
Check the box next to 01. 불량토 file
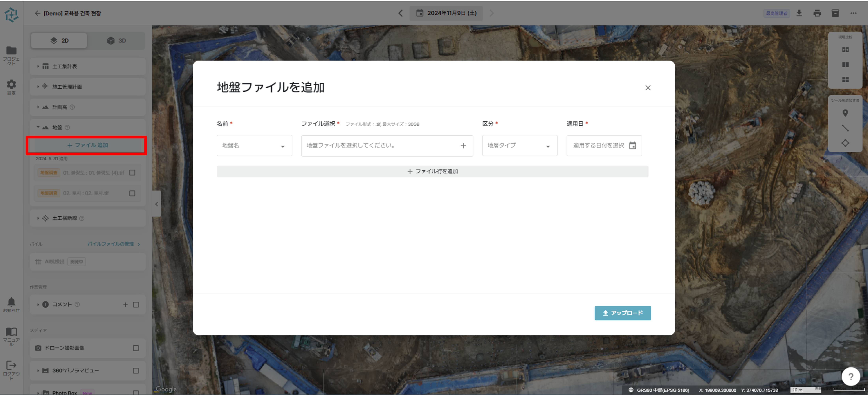pos(132,172)
